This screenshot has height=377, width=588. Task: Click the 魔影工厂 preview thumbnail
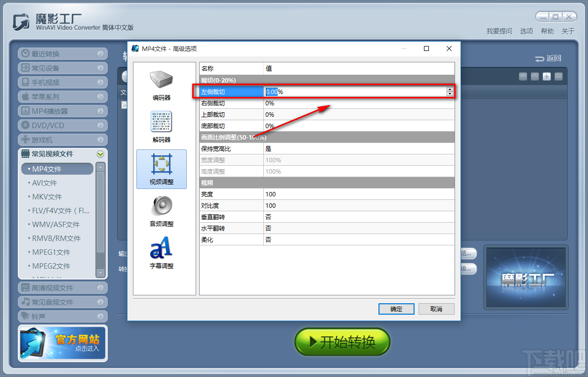(526, 278)
